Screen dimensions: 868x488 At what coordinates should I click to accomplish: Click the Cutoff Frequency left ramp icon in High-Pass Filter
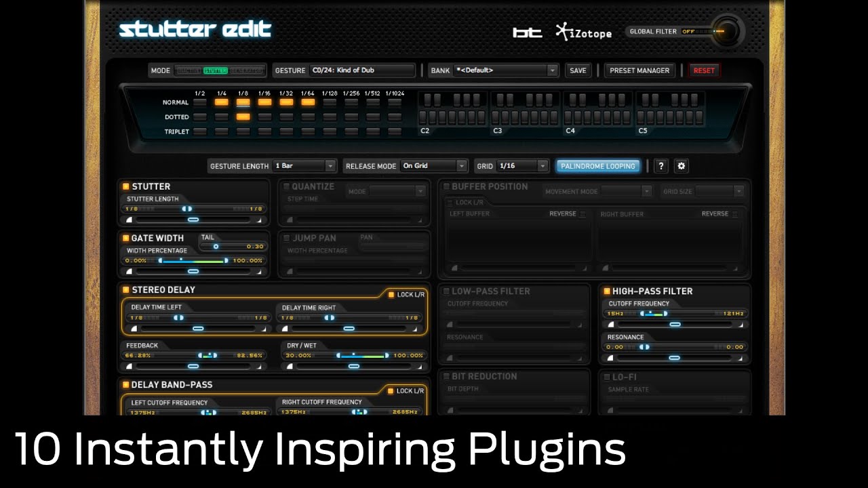pos(610,324)
